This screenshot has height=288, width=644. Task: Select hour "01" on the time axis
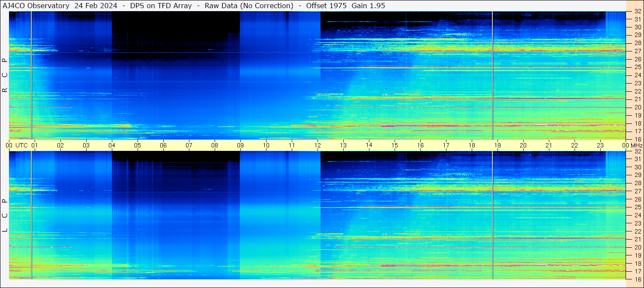pos(35,145)
